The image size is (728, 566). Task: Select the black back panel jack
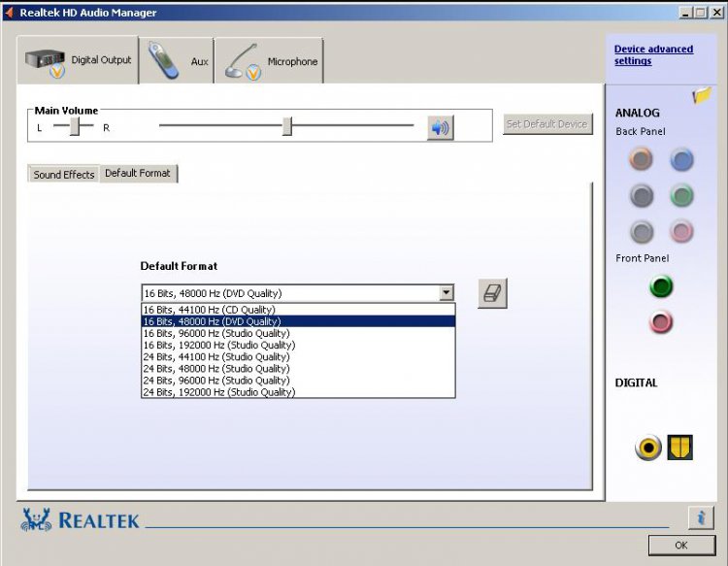pyautogui.click(x=642, y=195)
